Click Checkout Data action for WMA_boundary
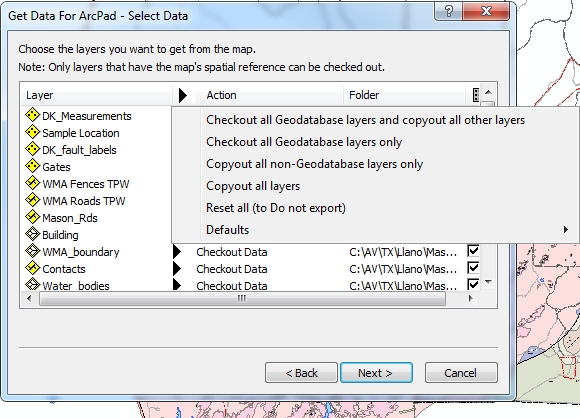Image resolution: width=580 pixels, height=418 pixels. [x=232, y=252]
